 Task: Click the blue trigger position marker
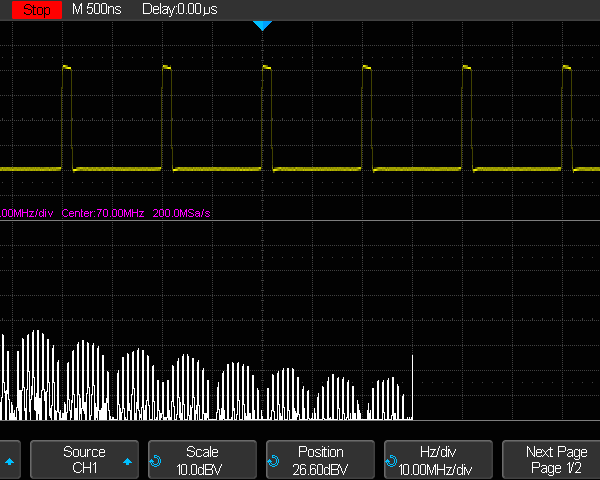click(x=262, y=25)
